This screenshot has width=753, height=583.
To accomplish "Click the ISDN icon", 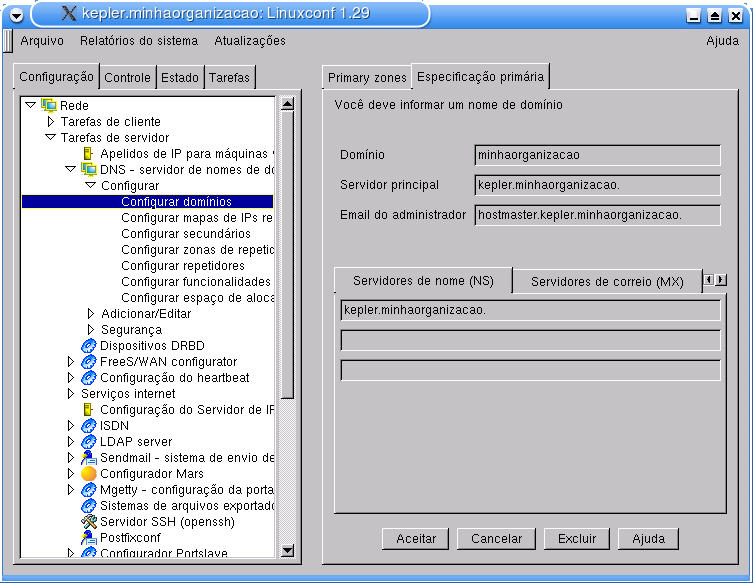I will click(x=89, y=426).
